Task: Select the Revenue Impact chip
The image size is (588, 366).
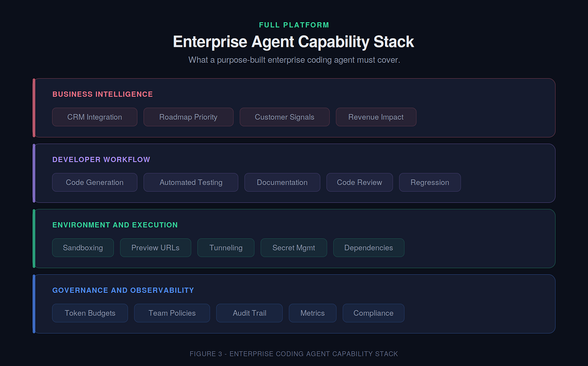Action: pos(376,117)
